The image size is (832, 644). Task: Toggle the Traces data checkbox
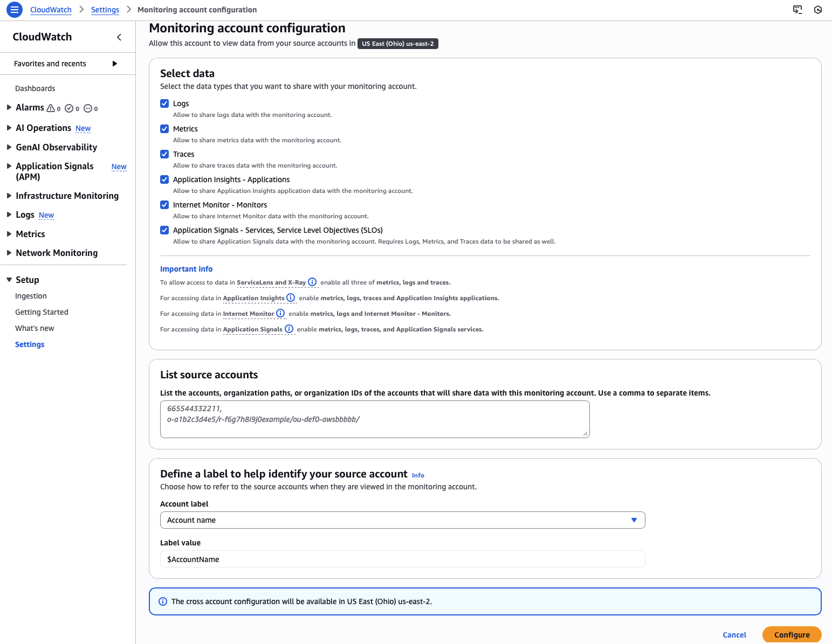[164, 154]
